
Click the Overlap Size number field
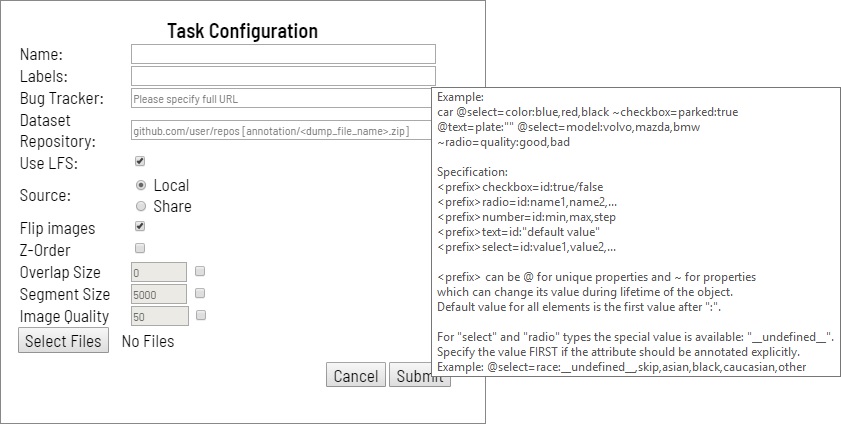point(159,272)
